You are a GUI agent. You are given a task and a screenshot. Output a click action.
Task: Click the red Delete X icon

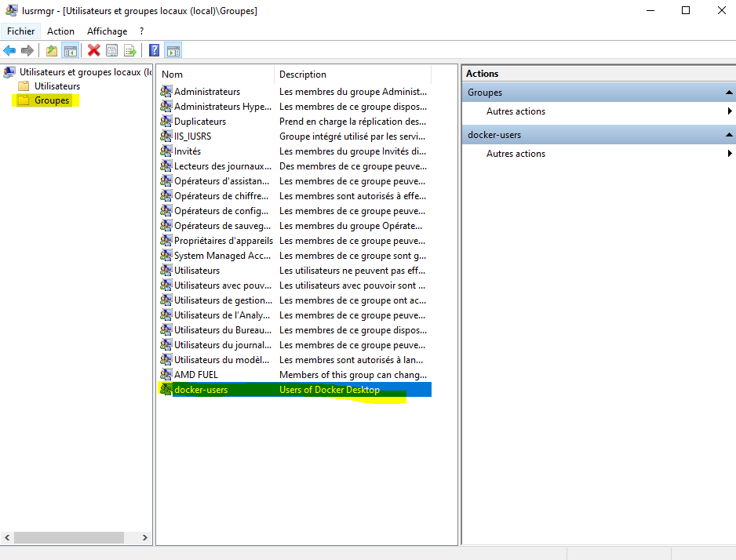click(94, 50)
